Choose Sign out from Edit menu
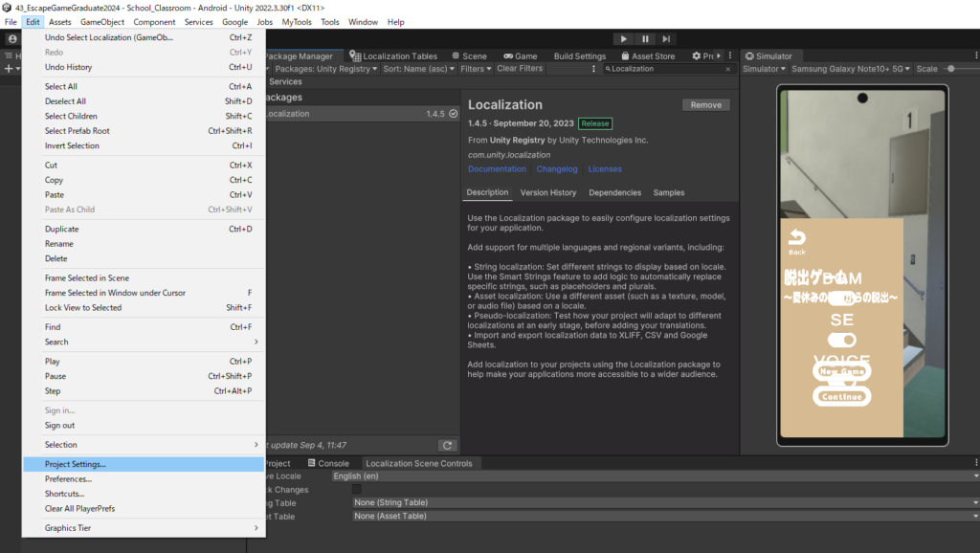 pyautogui.click(x=144, y=425)
